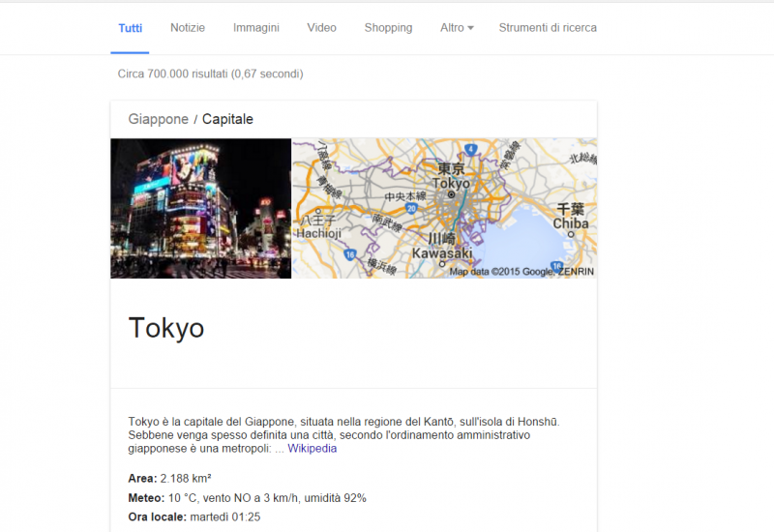Image resolution: width=774 pixels, height=532 pixels.
Task: Click the Tokyo heading title
Action: [x=166, y=328]
